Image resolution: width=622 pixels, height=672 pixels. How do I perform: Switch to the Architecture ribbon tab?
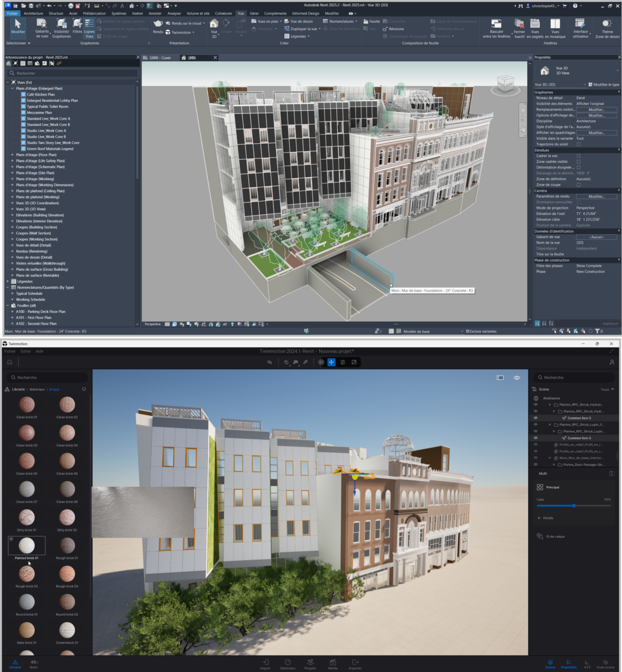pyautogui.click(x=33, y=14)
